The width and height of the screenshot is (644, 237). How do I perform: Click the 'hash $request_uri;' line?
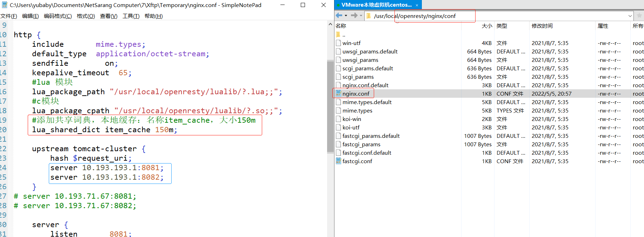click(x=91, y=158)
